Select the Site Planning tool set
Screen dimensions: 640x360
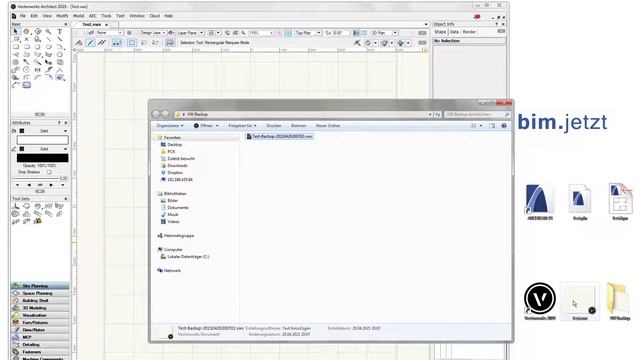point(40,286)
